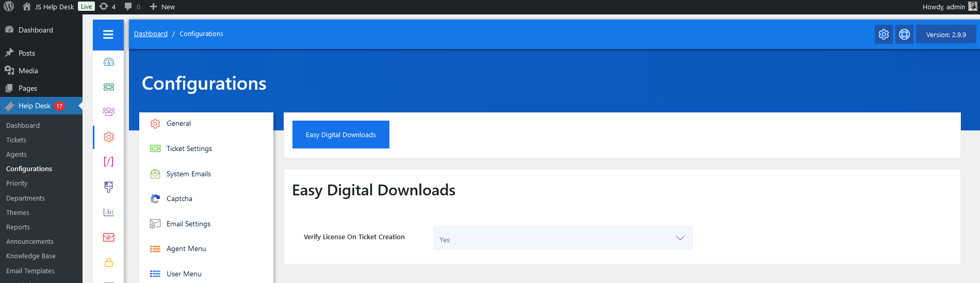Switch to the Easy Digital Downloads tab
The image size is (980, 283).
tap(340, 135)
